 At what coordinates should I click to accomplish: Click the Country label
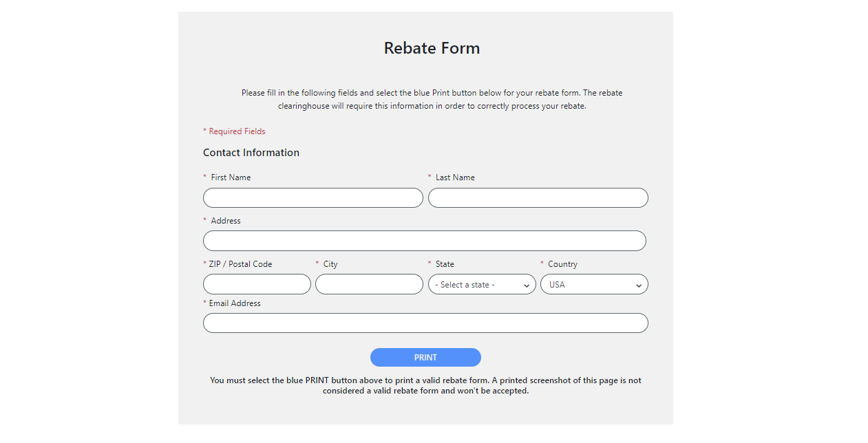pyautogui.click(x=562, y=264)
